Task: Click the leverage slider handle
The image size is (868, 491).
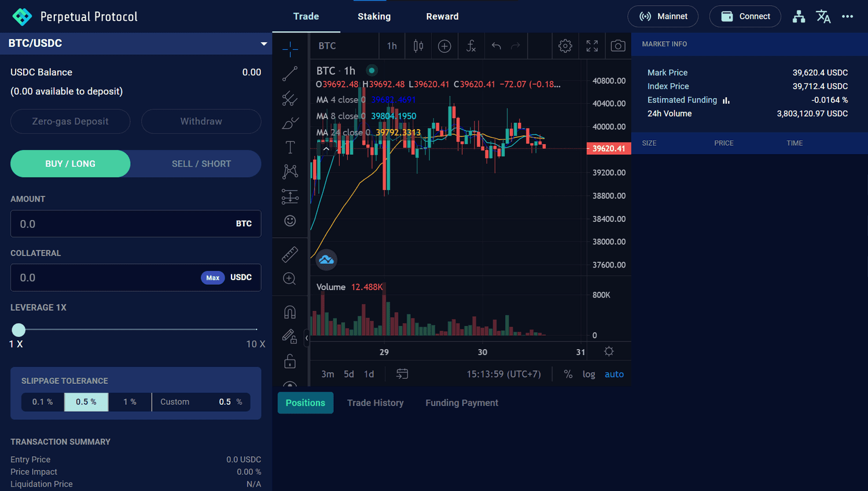Action: (19, 330)
